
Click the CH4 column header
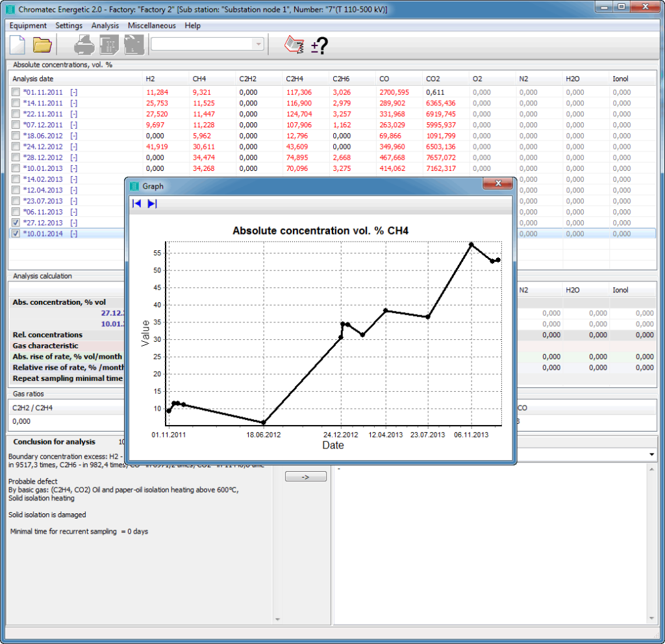point(199,79)
